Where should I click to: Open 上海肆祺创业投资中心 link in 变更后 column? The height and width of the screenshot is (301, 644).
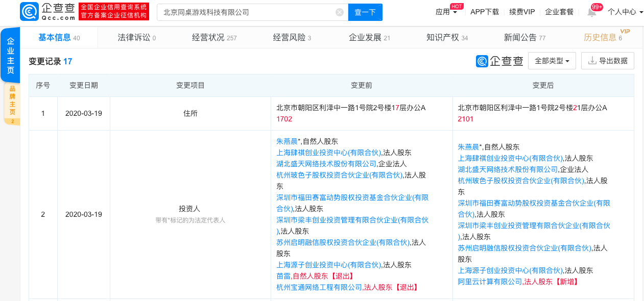click(511, 158)
